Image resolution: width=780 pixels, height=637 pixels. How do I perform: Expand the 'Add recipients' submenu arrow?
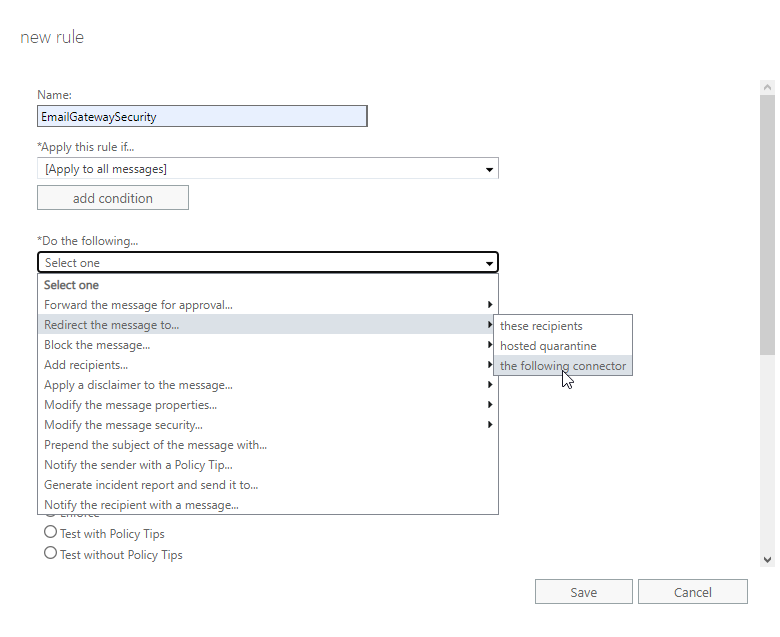coord(489,365)
